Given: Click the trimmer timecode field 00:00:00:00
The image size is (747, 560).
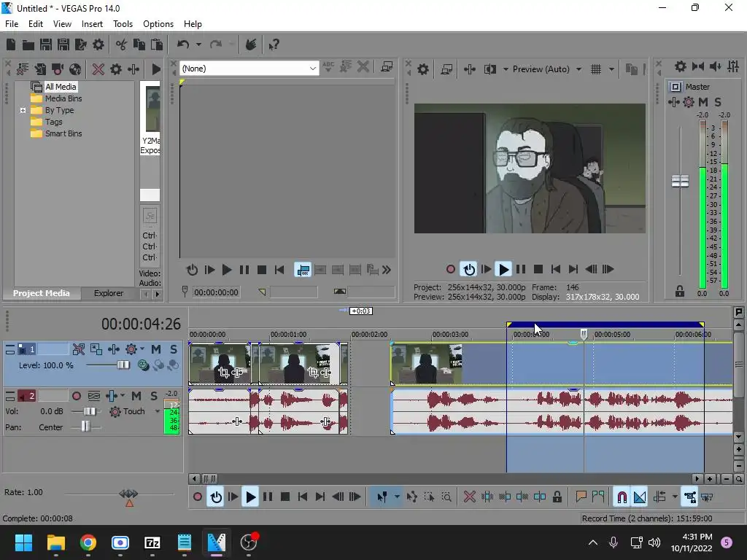Looking at the screenshot, I should pyautogui.click(x=216, y=292).
